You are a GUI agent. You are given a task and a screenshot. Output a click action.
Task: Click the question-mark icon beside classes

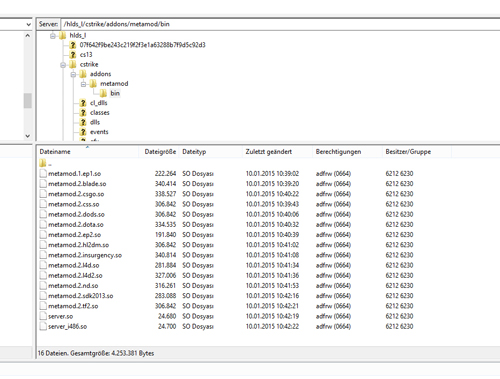point(83,113)
